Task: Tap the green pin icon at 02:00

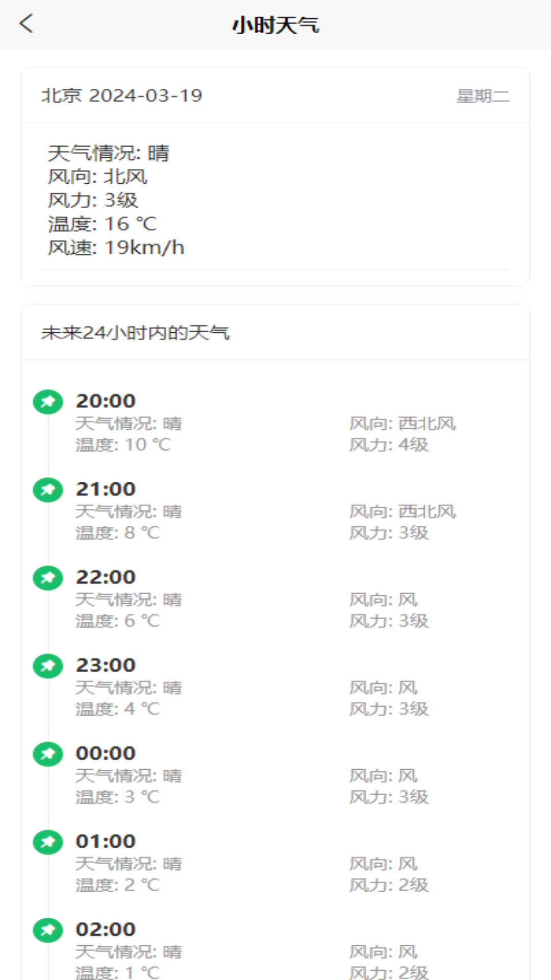Action: pos(48,930)
